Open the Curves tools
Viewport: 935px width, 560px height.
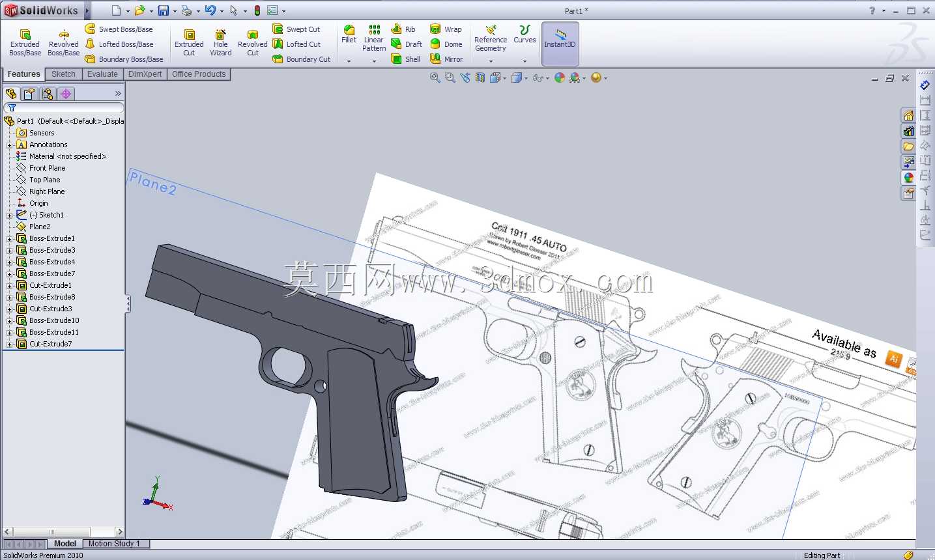[525, 35]
